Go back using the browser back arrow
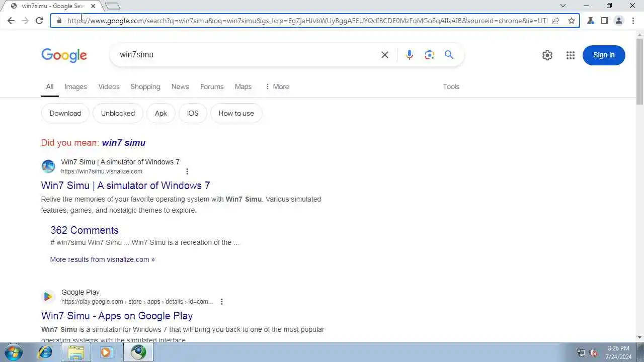Image resolution: width=644 pixels, height=362 pixels. [11, 21]
